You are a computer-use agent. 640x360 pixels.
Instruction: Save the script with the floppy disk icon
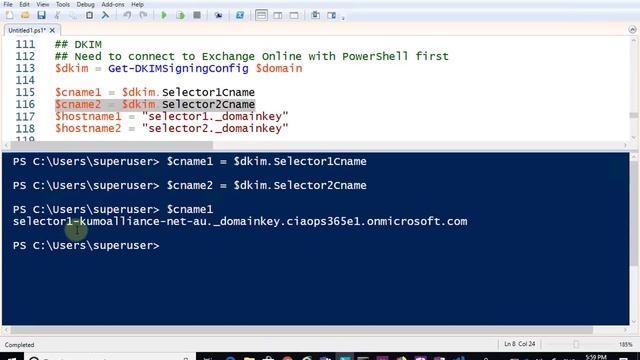click(41, 16)
